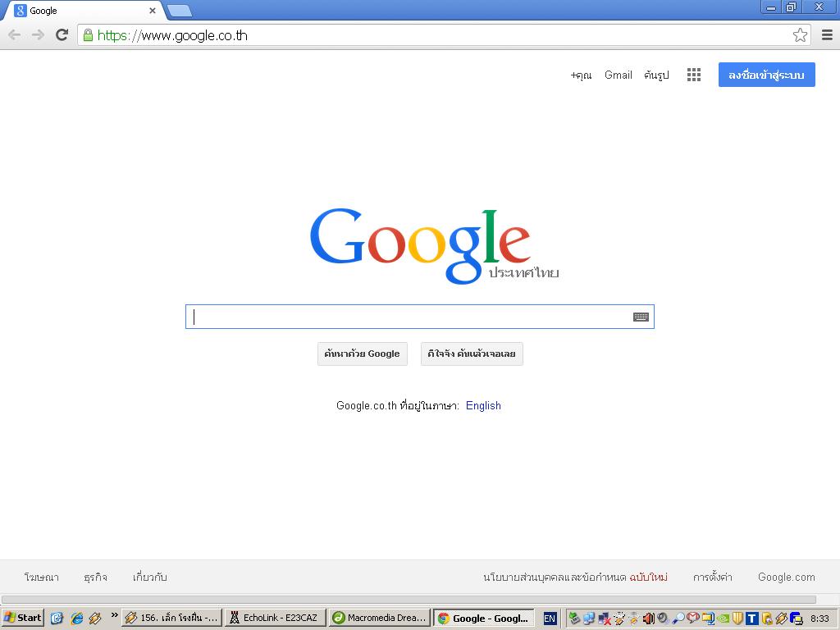Switch to the 156. เล็ก โรงฝัน taskbar window
This screenshot has height=630, width=840.
tap(171, 618)
